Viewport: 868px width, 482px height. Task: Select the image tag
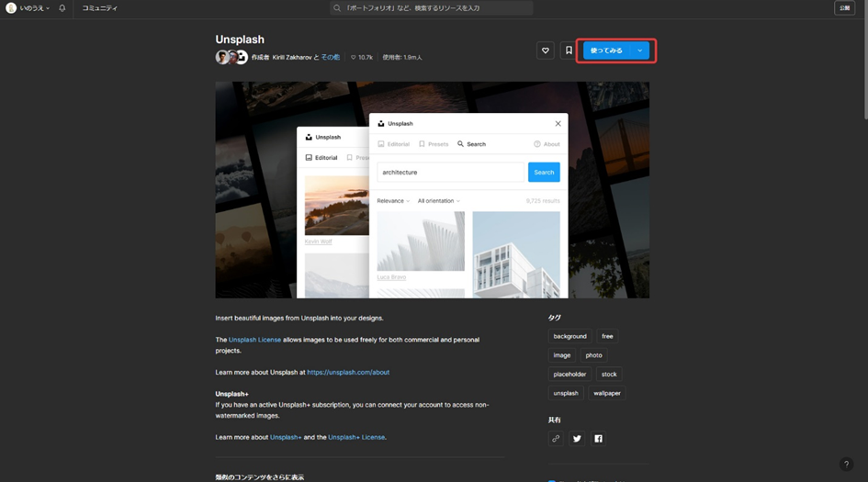point(562,355)
